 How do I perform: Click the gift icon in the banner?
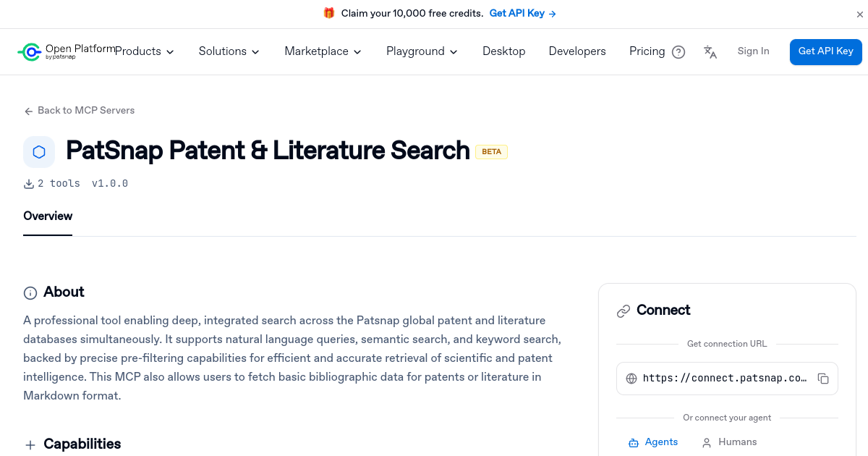pyautogui.click(x=329, y=13)
